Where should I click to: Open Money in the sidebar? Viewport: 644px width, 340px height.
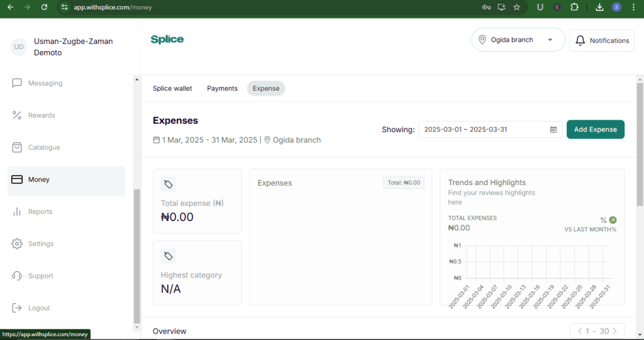[67, 181]
